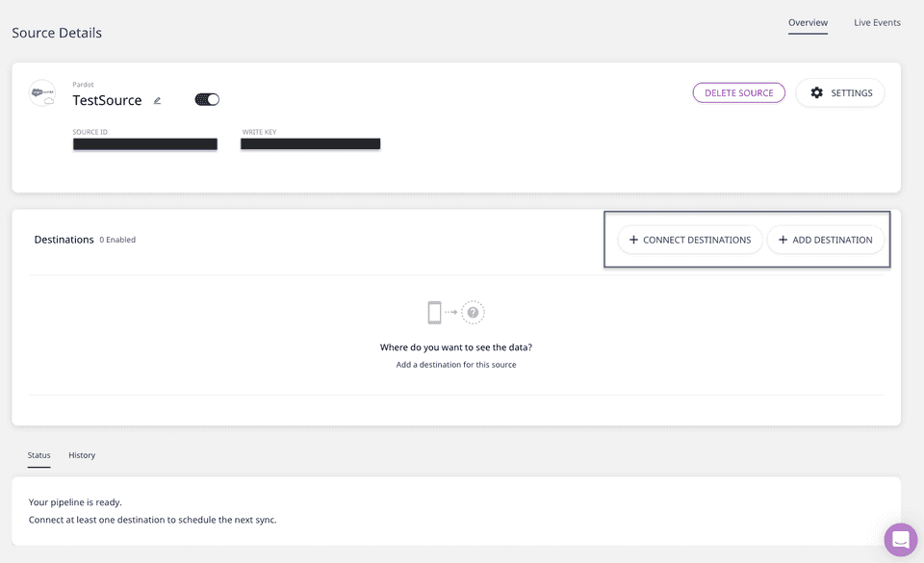924x563 pixels.
Task: Click "Add a destination for this source" text
Action: point(456,365)
